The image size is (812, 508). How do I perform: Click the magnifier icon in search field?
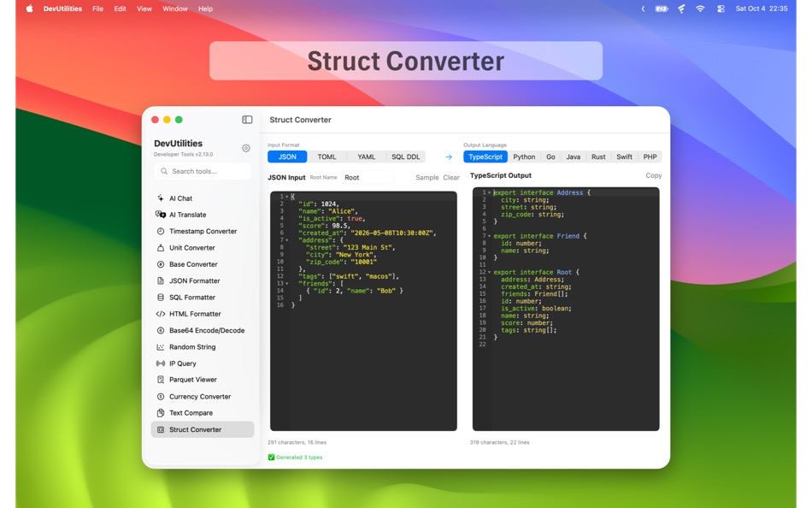tap(164, 171)
